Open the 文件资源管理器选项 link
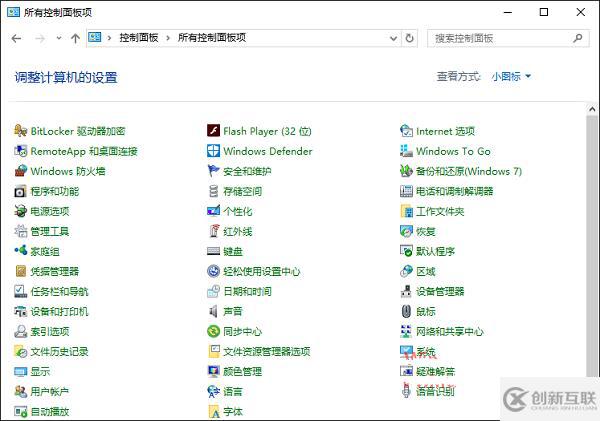Image resolution: width=600 pixels, height=421 pixels. 267,351
